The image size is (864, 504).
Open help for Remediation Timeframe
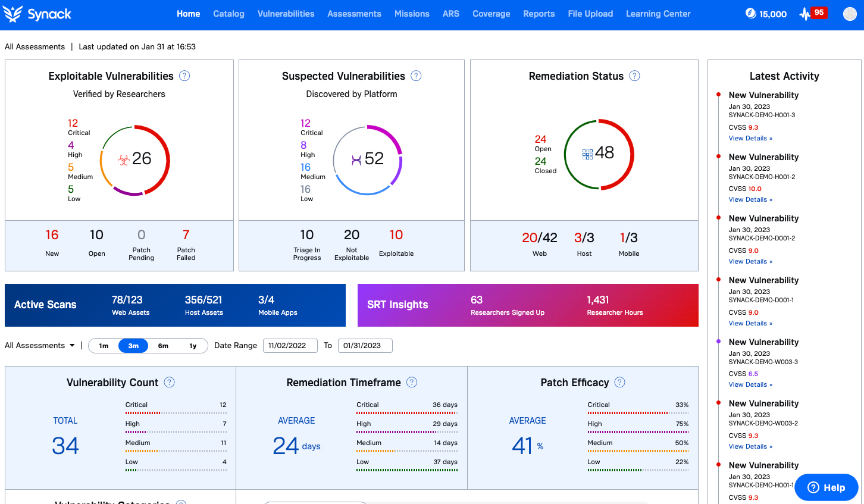pos(412,382)
